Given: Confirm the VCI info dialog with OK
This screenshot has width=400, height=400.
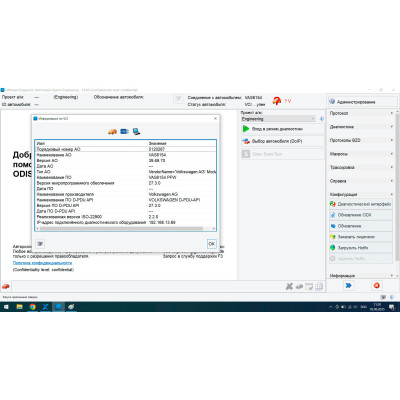Looking at the screenshot, I should pyautogui.click(x=211, y=244).
